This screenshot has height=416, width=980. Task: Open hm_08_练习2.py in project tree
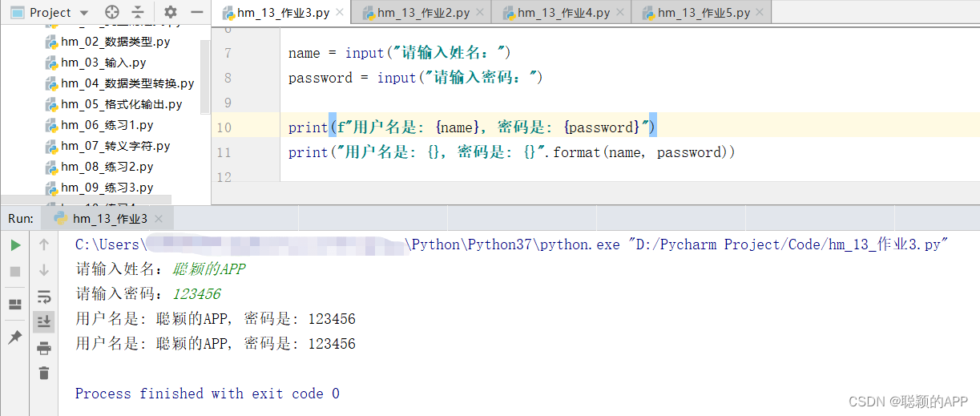(107, 167)
